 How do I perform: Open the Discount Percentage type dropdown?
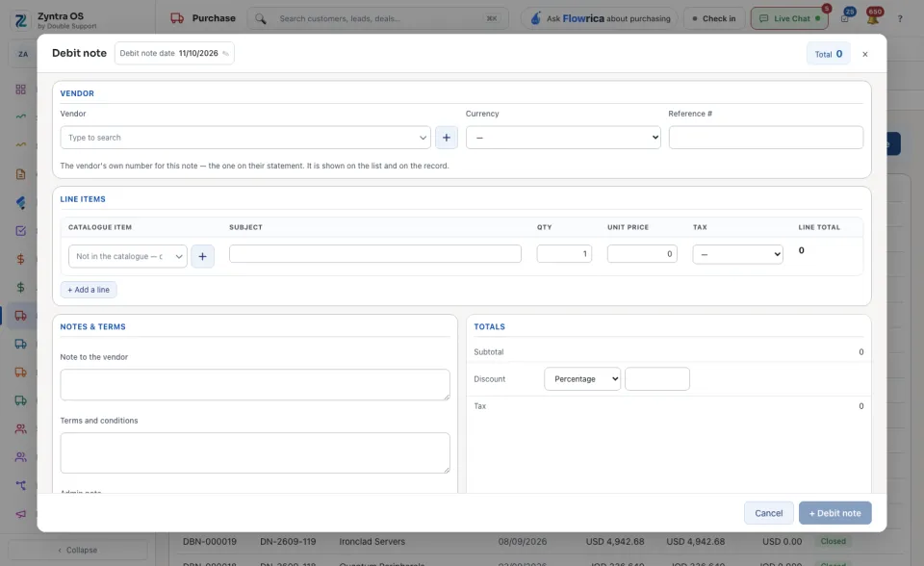pos(582,378)
